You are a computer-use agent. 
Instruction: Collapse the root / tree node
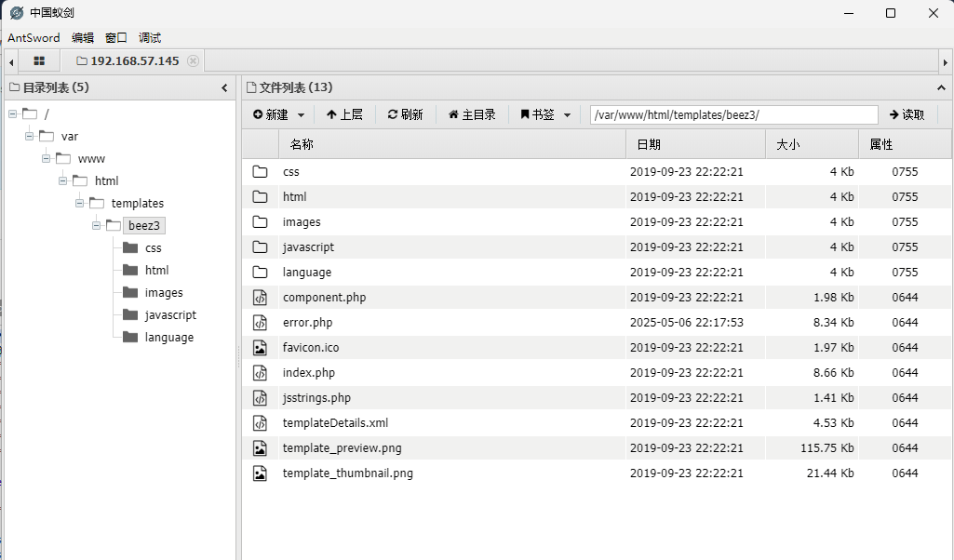pos(12,113)
